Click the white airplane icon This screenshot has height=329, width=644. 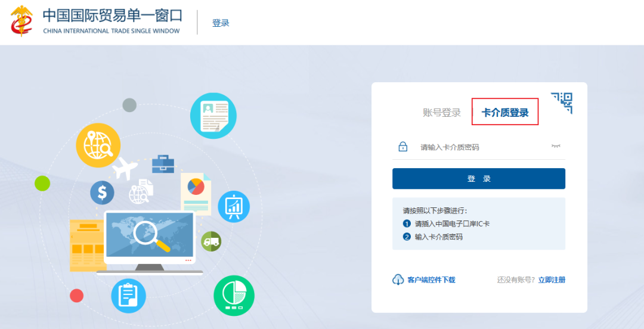[125, 169]
